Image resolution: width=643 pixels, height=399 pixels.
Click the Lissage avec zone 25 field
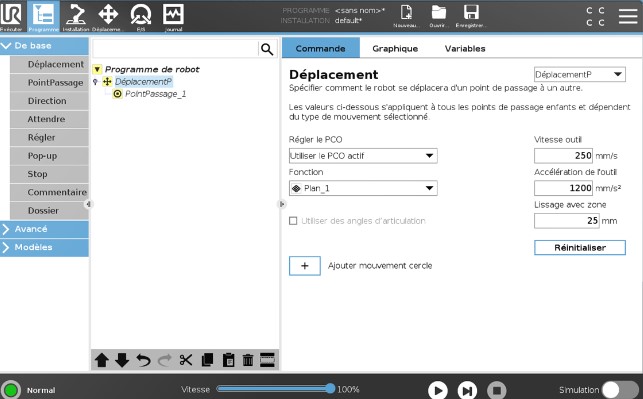(x=567, y=221)
